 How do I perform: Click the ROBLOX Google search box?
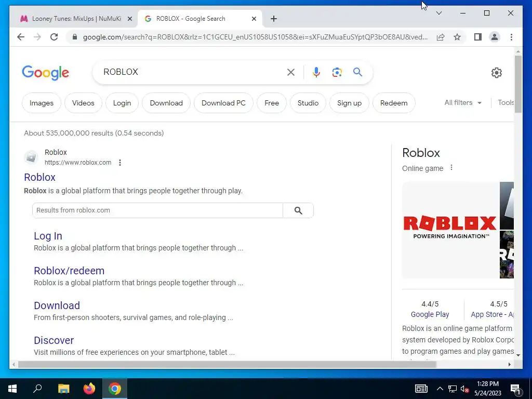pos(193,72)
